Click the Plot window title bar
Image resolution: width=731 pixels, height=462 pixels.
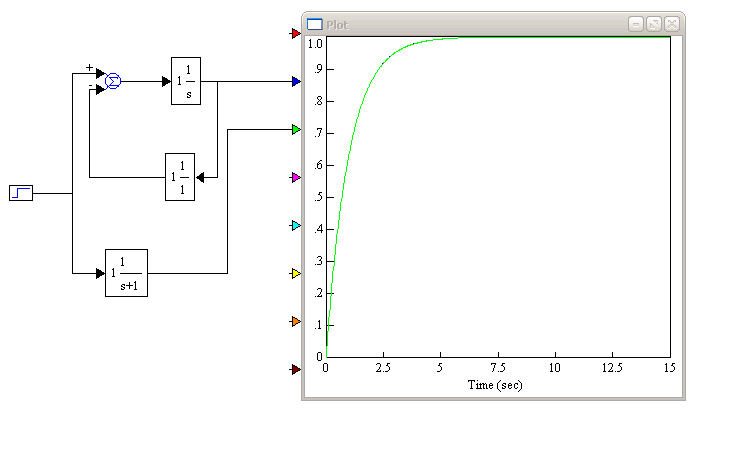[x=493, y=24]
